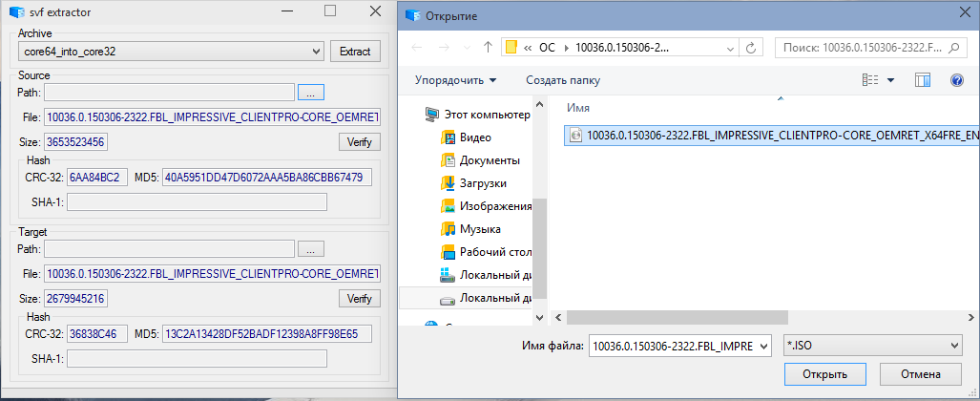Open the Упорядочить menu
Image resolution: width=980 pixels, height=401 pixels.
455,80
